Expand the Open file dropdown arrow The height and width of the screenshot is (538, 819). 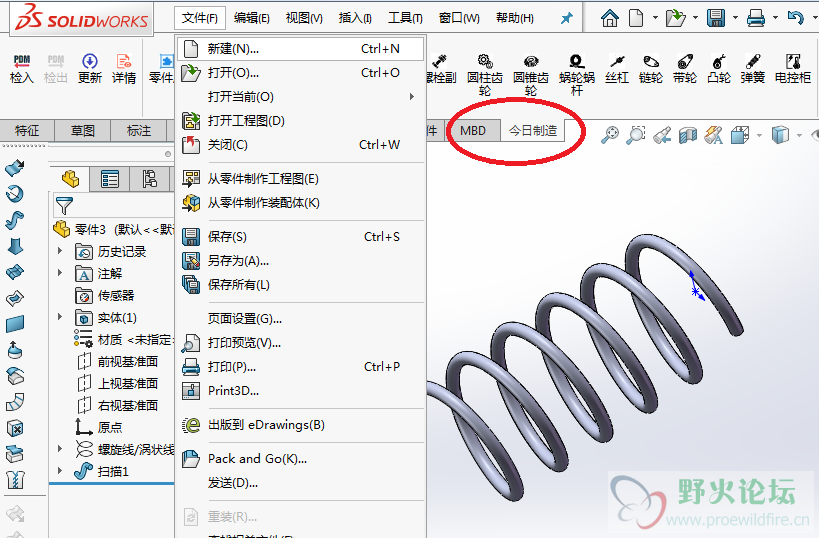pyautogui.click(x=695, y=18)
